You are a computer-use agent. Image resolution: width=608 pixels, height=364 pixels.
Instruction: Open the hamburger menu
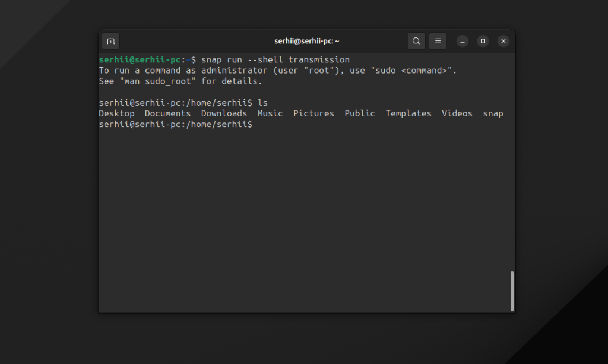(438, 41)
